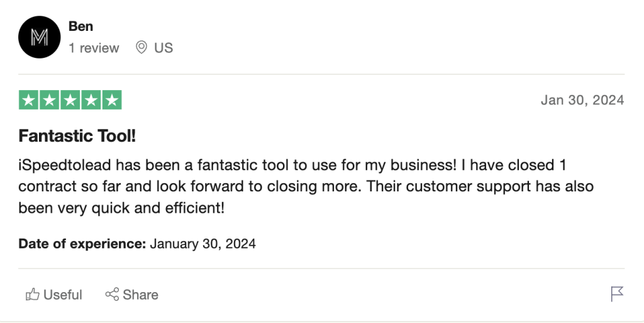Open reviewer Ben's profile name
This screenshot has width=644, height=323.
[x=80, y=26]
